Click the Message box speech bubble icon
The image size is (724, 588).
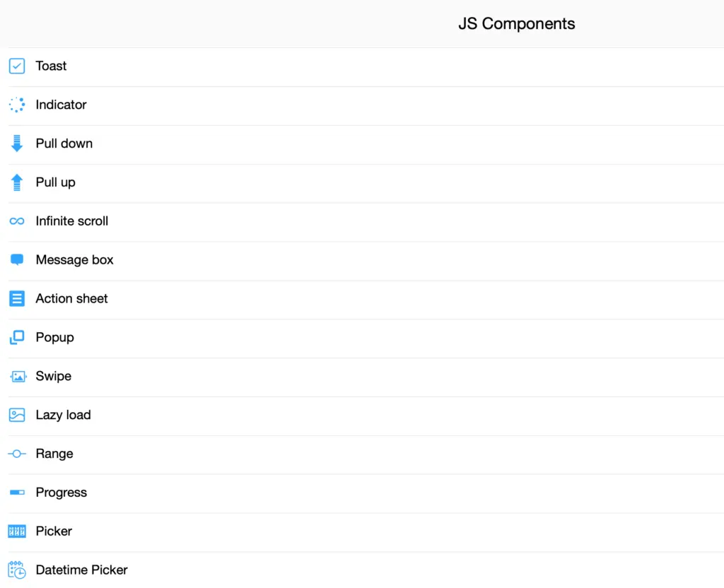click(x=17, y=259)
